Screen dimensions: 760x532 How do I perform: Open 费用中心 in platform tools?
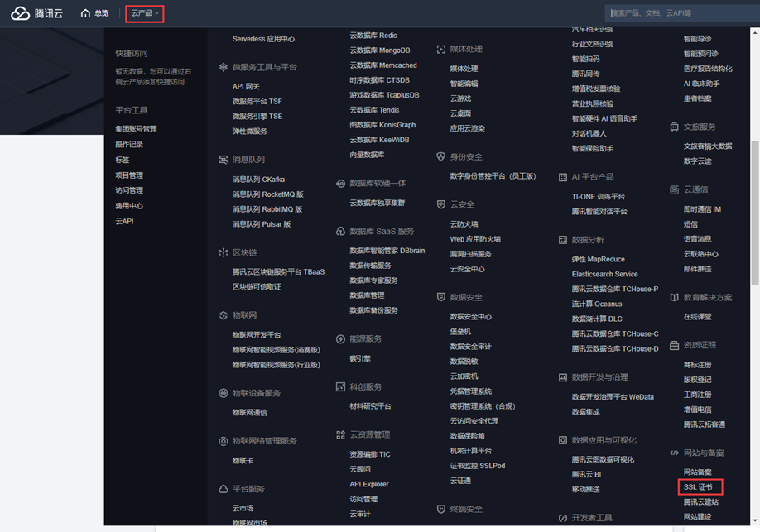point(129,206)
